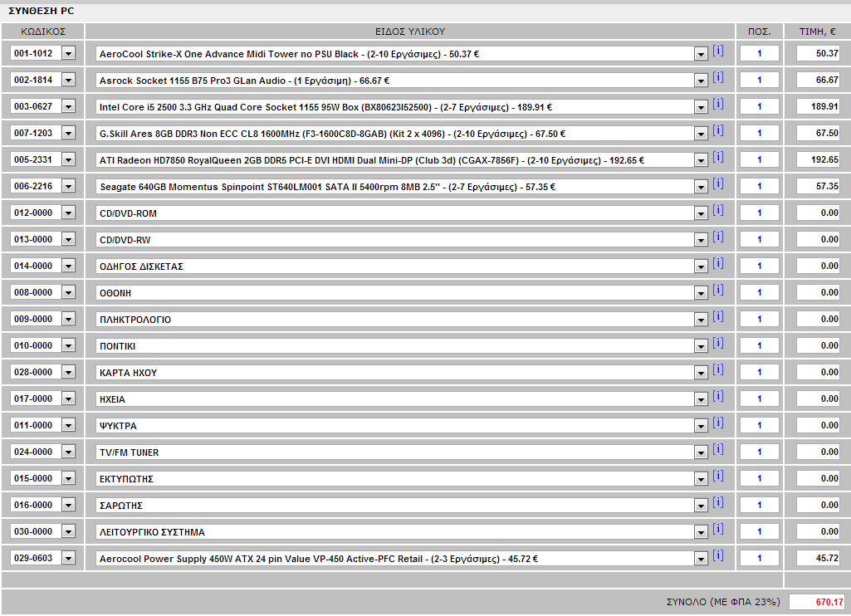The width and height of the screenshot is (851, 616).
Task: Open info icon for G.Skill Ares 8GB row
Action: pyautogui.click(x=717, y=130)
